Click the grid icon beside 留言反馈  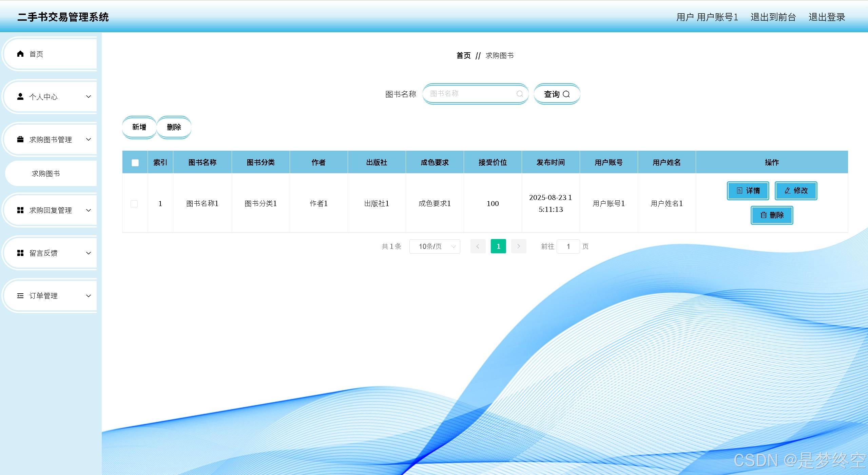[x=20, y=253]
